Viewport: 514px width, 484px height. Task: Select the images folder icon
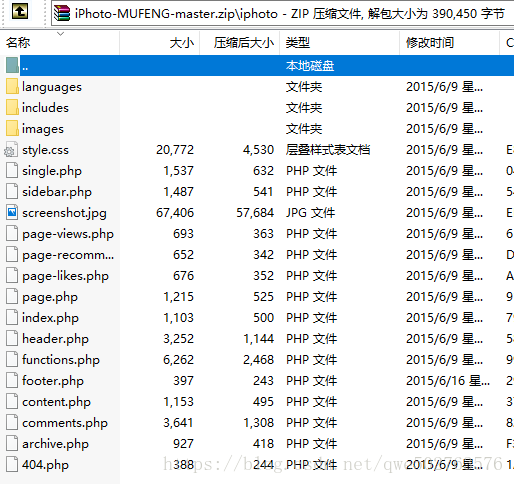12,128
